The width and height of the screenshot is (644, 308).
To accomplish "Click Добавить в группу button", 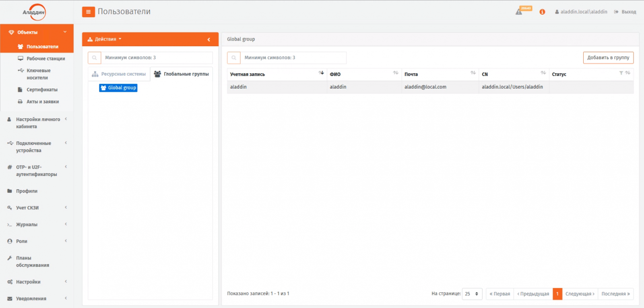I will 608,58.
